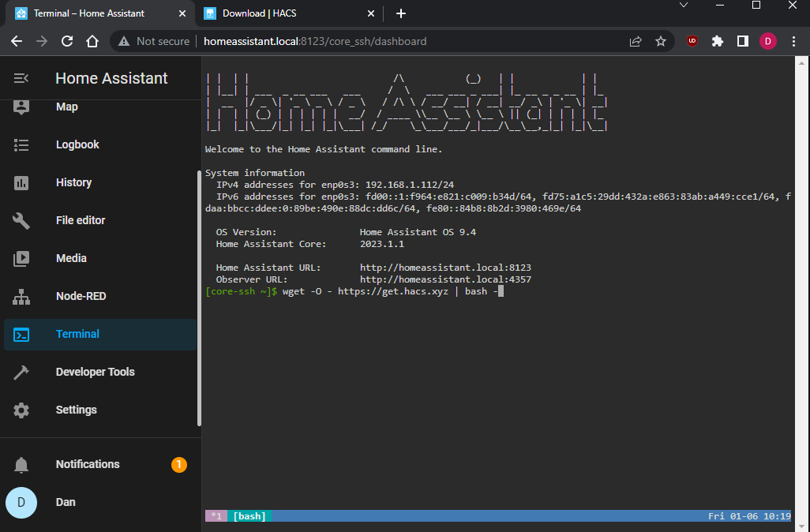Image resolution: width=810 pixels, height=532 pixels.
Task: Select Media in the sidebar
Action: pos(71,258)
